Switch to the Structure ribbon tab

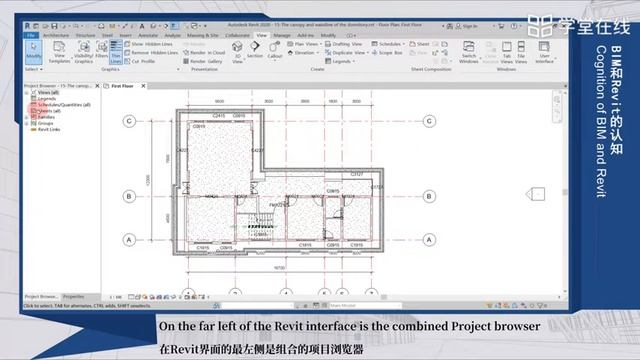[x=85, y=36]
